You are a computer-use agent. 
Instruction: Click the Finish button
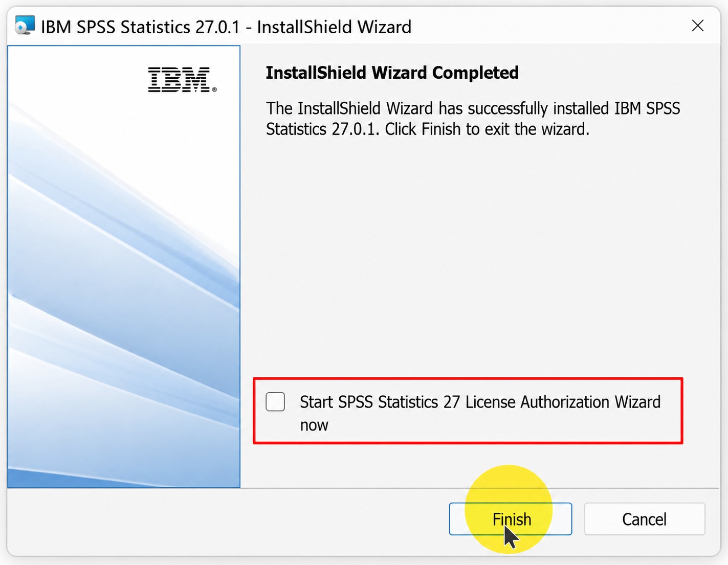tap(511, 519)
